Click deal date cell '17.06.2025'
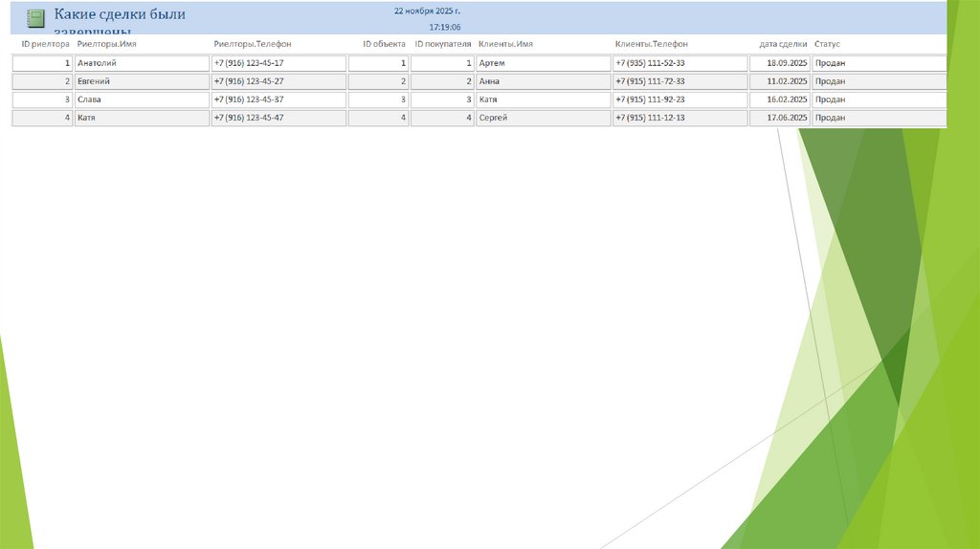 (x=780, y=118)
